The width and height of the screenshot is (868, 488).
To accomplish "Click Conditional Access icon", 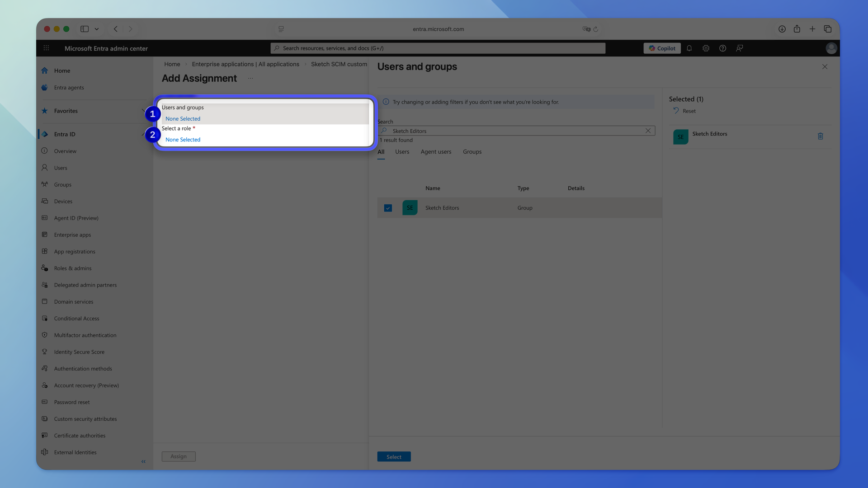I will pos(44,318).
